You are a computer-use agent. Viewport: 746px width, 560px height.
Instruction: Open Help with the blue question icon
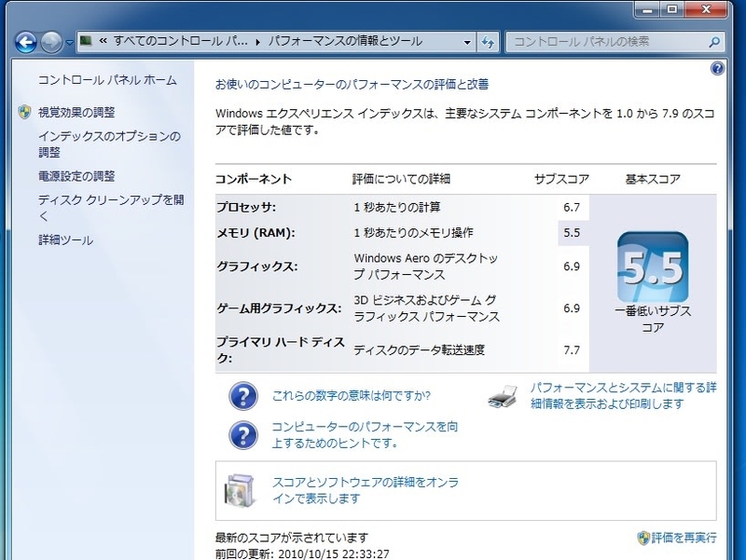click(x=717, y=69)
